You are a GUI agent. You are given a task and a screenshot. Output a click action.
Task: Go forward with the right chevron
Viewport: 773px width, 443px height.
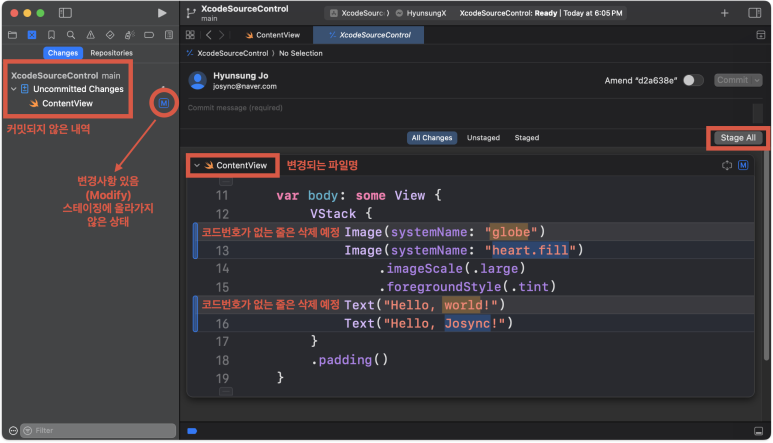pyautogui.click(x=221, y=35)
